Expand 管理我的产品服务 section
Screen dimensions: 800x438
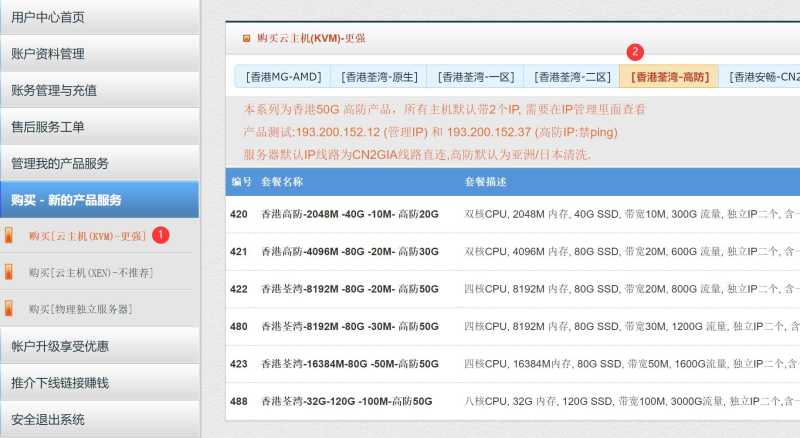pos(60,163)
